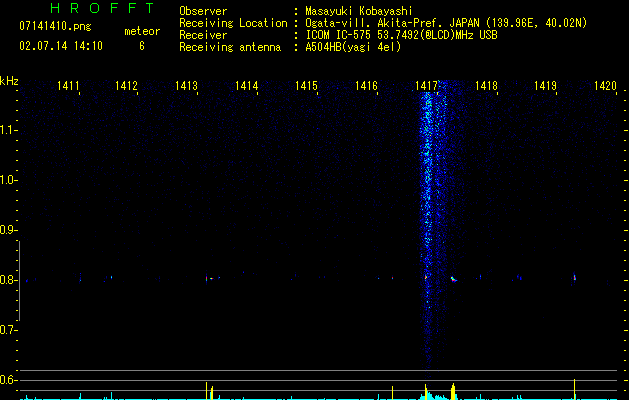Click time axis label 1415
This screenshot has height=400, width=629.
pyautogui.click(x=306, y=86)
